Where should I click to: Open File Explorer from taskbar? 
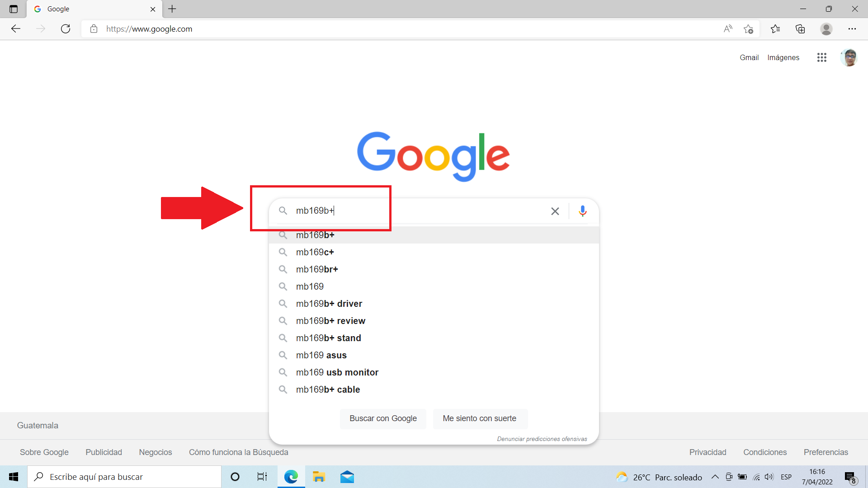coord(319,477)
